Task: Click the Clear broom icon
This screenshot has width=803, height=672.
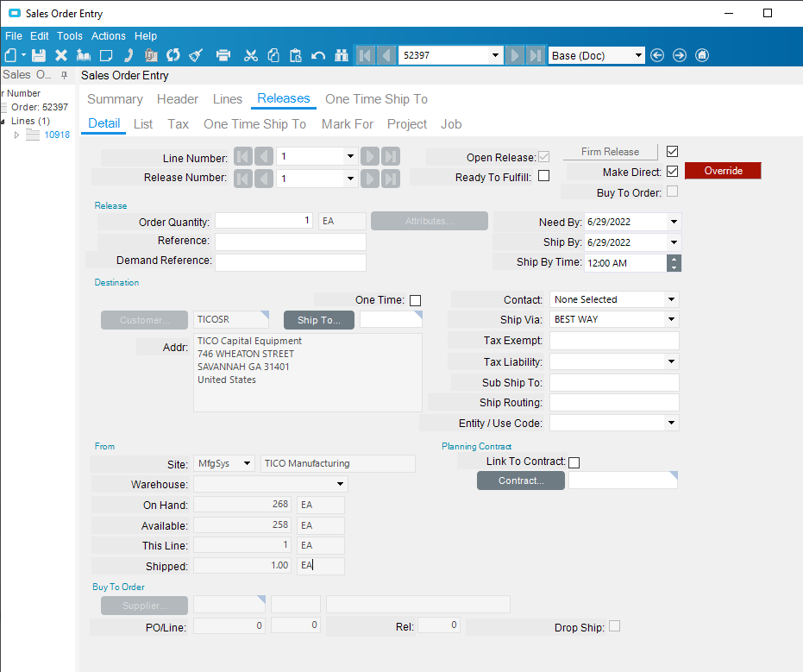Action: 196,55
